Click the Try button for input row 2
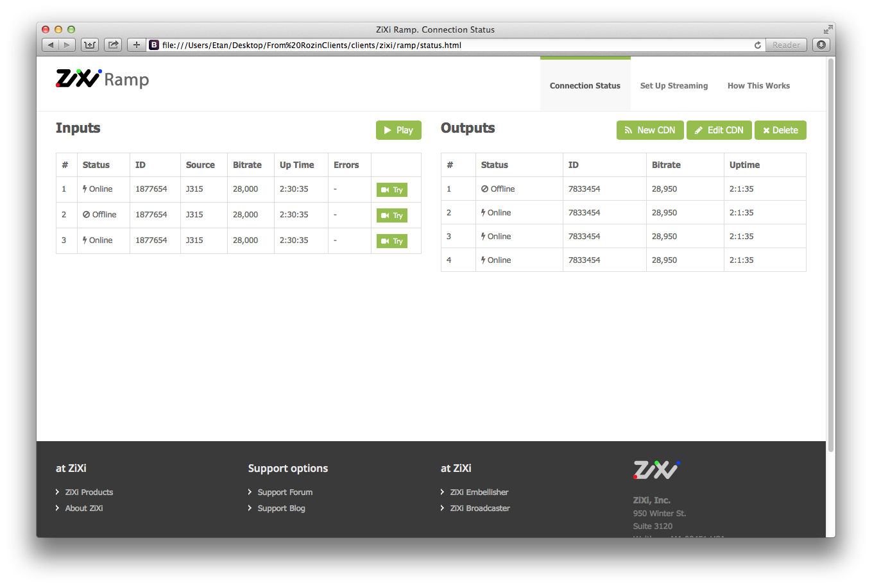 pos(392,215)
